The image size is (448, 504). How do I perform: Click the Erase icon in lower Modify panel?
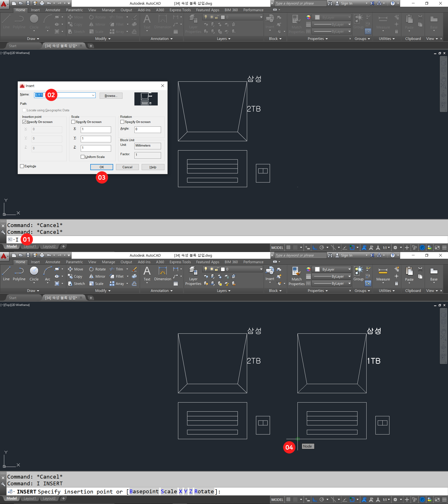[134, 269]
